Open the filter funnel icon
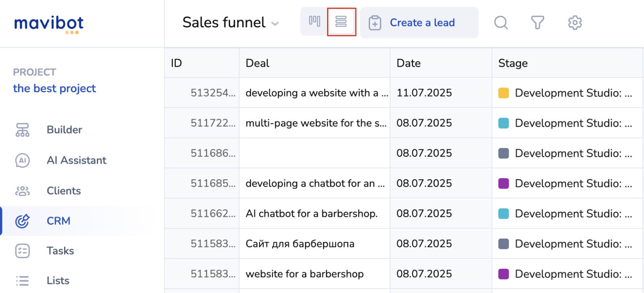 tap(537, 23)
